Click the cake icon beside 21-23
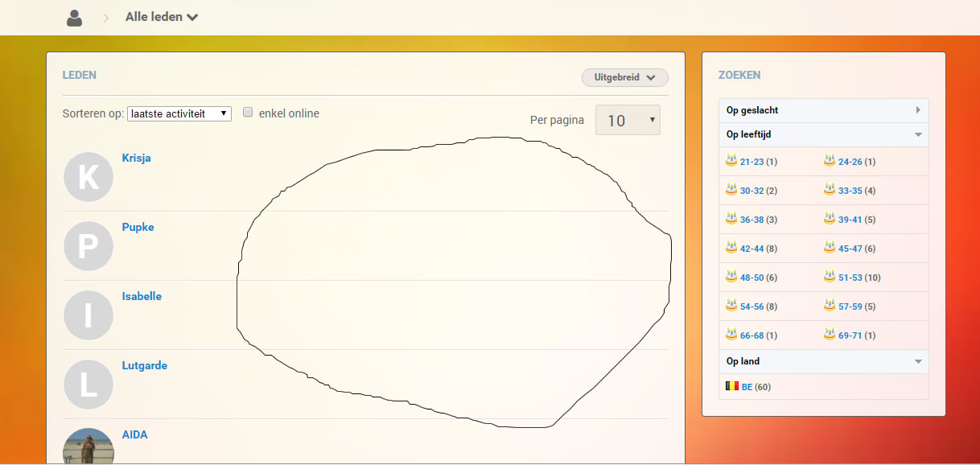Viewport: 980px width, 465px height. pos(731,160)
